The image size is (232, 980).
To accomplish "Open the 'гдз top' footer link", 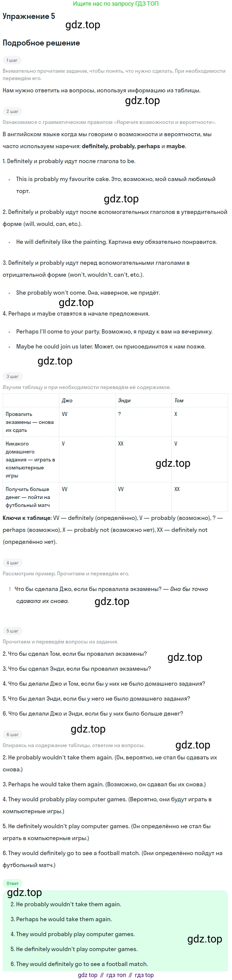I will point(144,975).
